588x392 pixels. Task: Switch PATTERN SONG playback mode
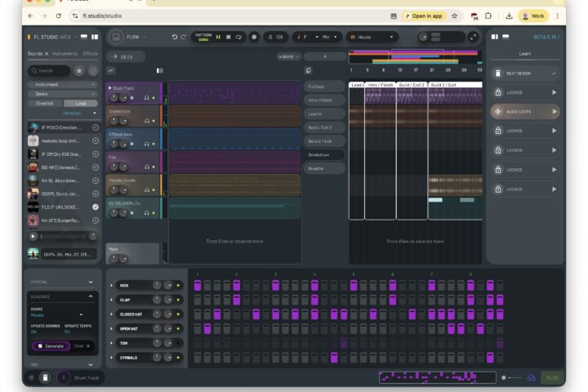coord(203,37)
